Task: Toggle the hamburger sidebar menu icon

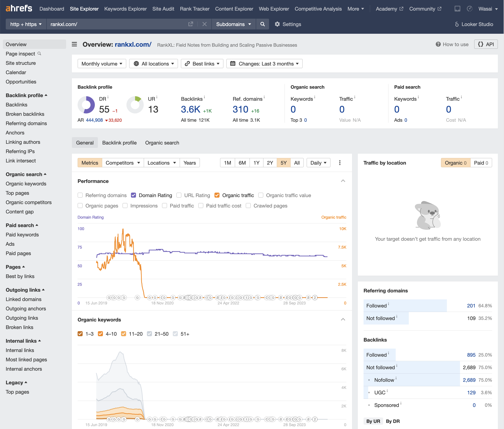Action: pos(74,44)
